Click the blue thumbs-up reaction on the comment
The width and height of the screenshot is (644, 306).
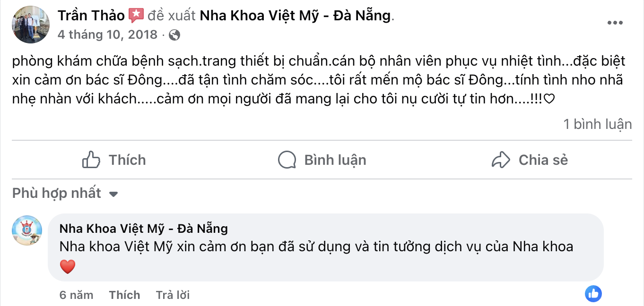click(593, 294)
